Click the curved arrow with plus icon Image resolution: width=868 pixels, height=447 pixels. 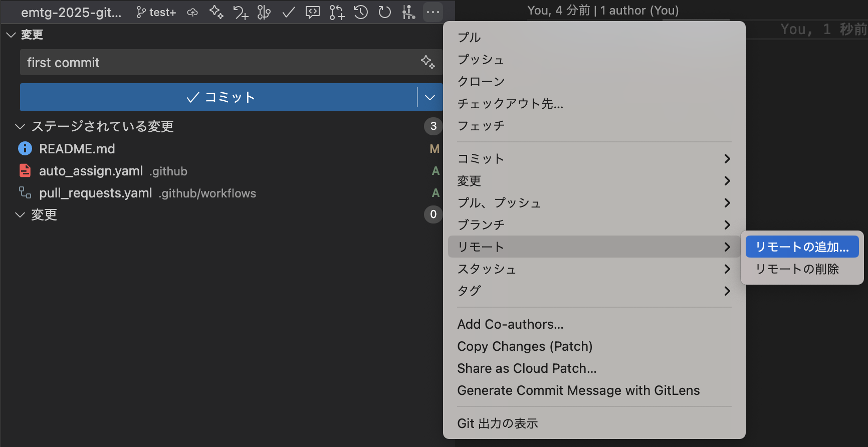point(240,12)
